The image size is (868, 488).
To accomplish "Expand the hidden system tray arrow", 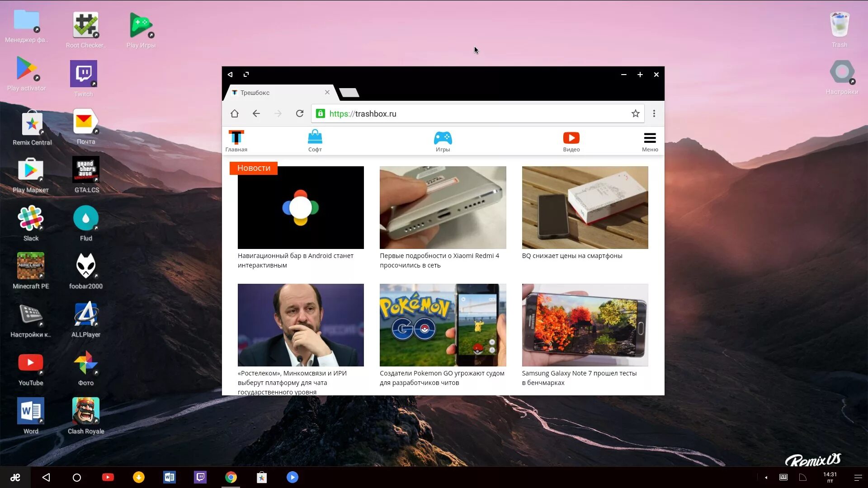I will click(x=766, y=477).
